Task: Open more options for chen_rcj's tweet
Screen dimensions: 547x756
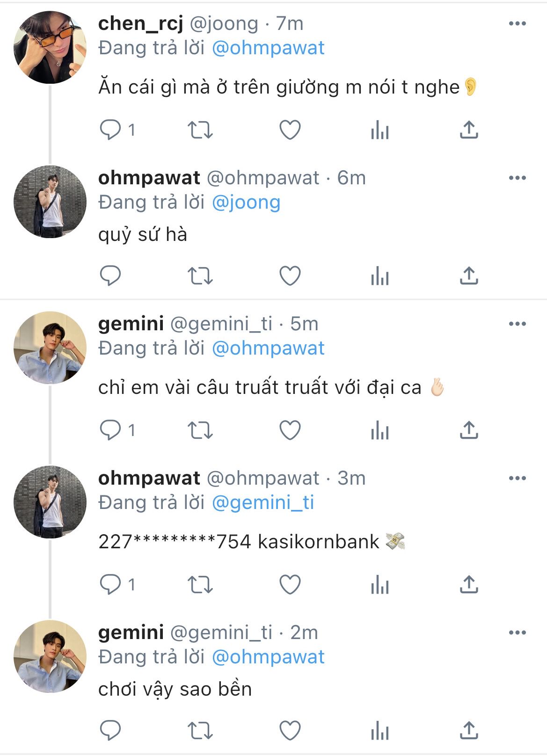Action: pos(517,23)
